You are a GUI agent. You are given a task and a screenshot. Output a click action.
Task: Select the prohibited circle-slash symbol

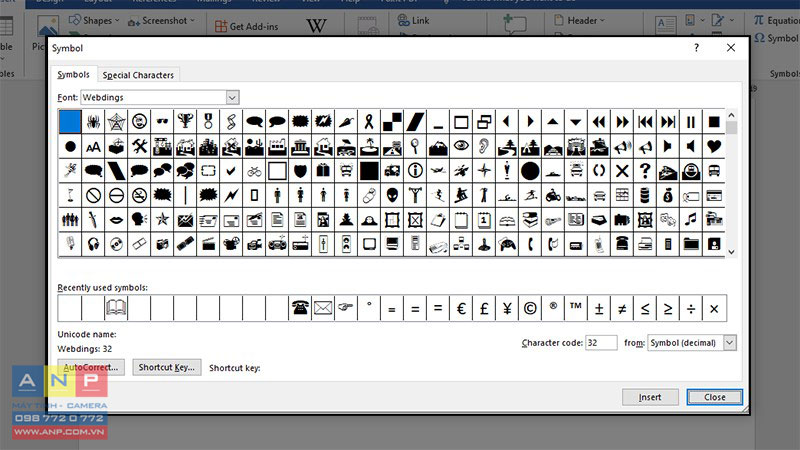(x=93, y=195)
